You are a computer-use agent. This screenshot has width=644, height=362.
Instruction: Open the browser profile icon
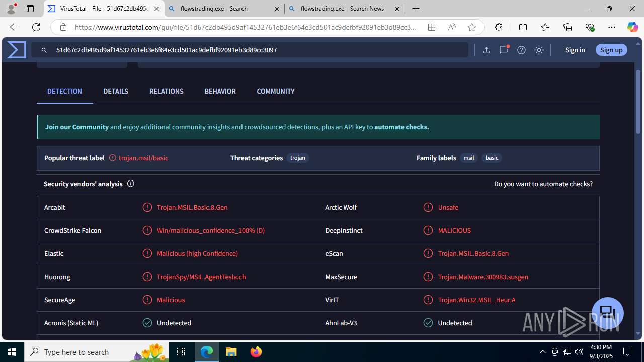[11, 9]
